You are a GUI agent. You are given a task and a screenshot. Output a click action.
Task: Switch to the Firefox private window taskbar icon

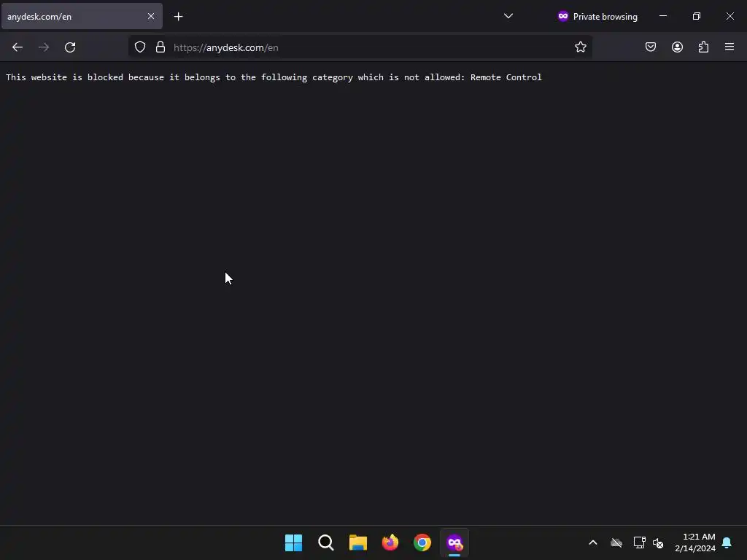454,542
